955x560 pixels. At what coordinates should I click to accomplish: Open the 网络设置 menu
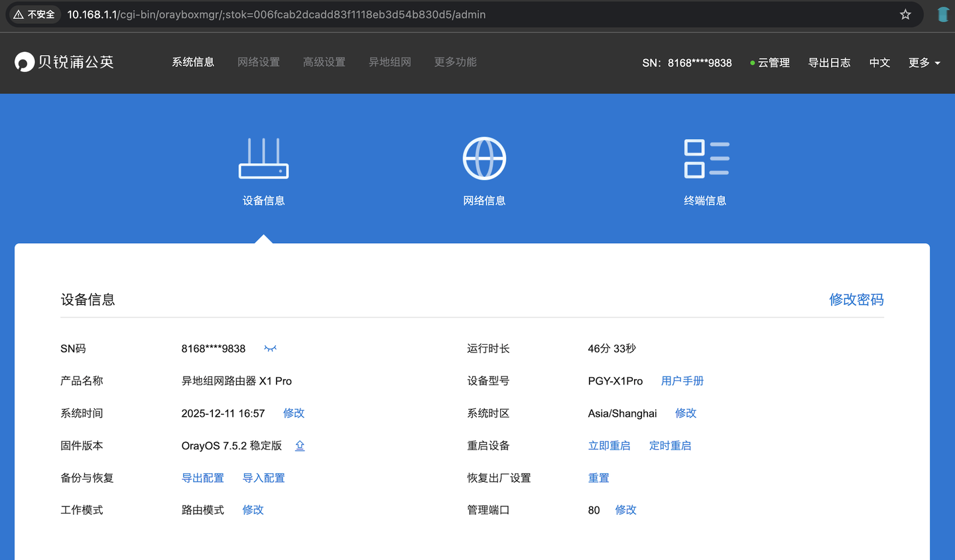259,62
